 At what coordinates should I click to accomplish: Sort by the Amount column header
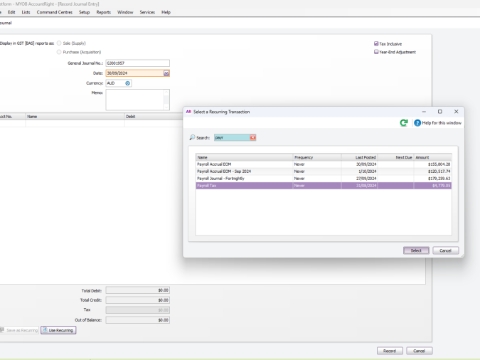coord(433,157)
